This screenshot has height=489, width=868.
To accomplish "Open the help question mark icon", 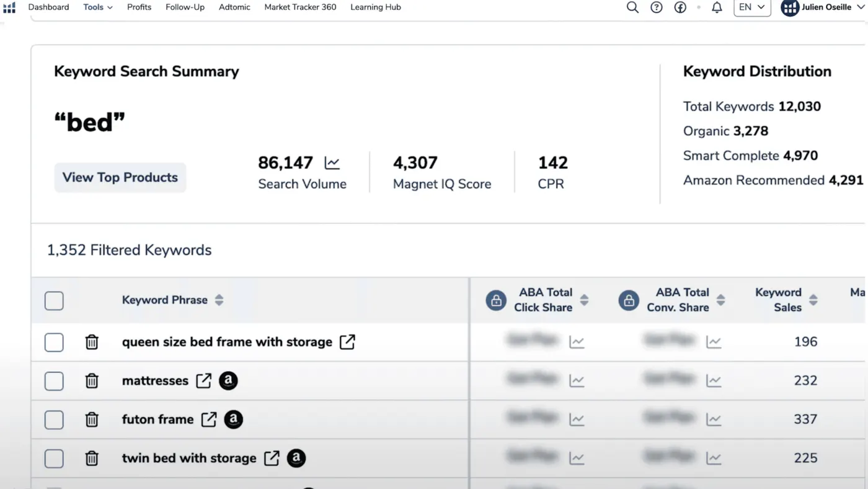I will (x=657, y=7).
